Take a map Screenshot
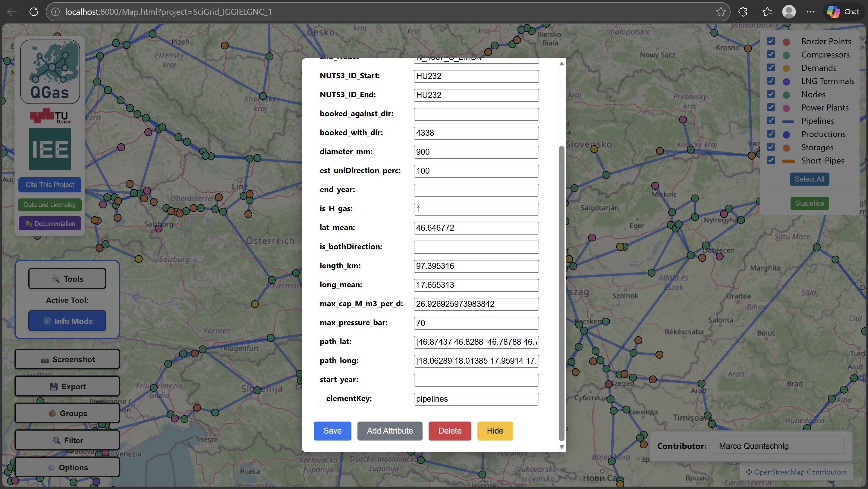The width and height of the screenshot is (868, 489). coord(67,360)
